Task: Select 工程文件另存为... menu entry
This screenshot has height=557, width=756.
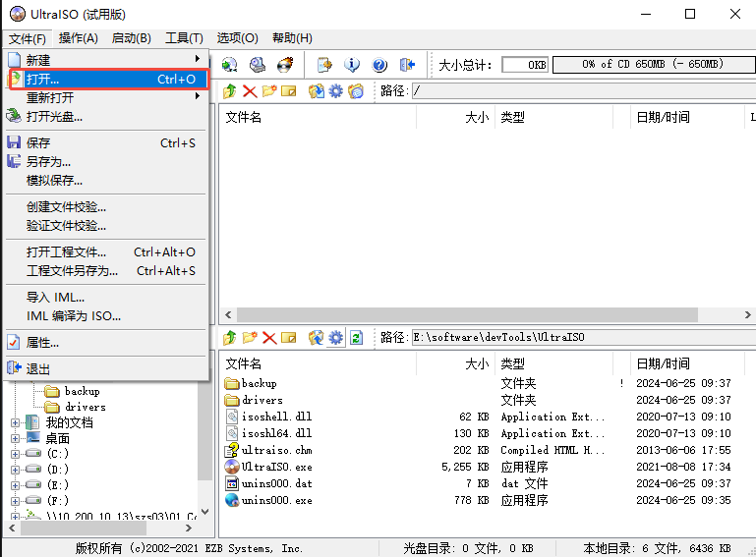Action: tap(106, 271)
